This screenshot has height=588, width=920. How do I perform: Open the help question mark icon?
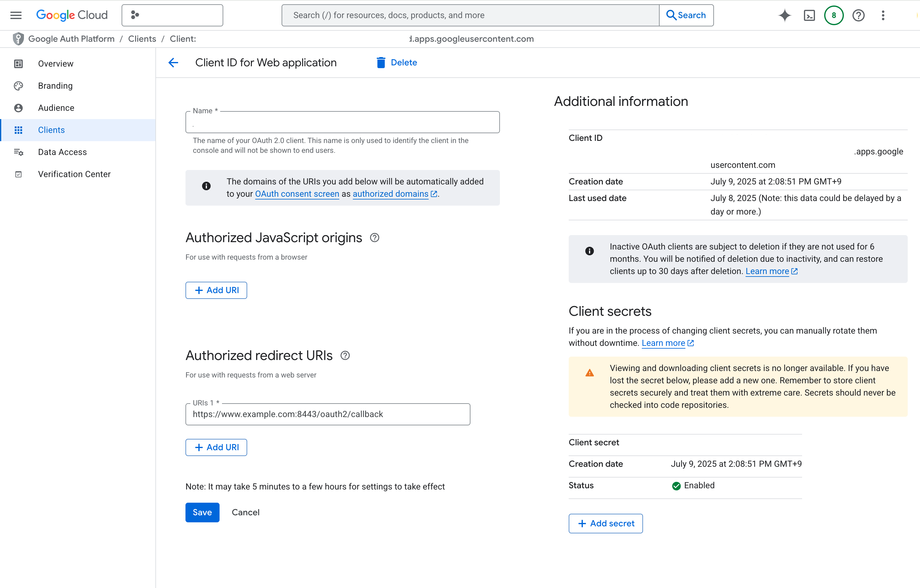(x=858, y=15)
